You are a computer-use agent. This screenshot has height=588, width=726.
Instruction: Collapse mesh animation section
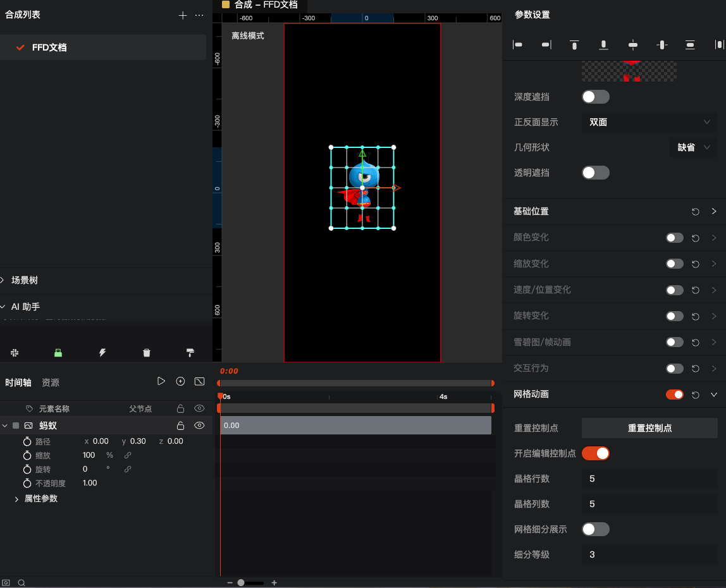click(714, 395)
